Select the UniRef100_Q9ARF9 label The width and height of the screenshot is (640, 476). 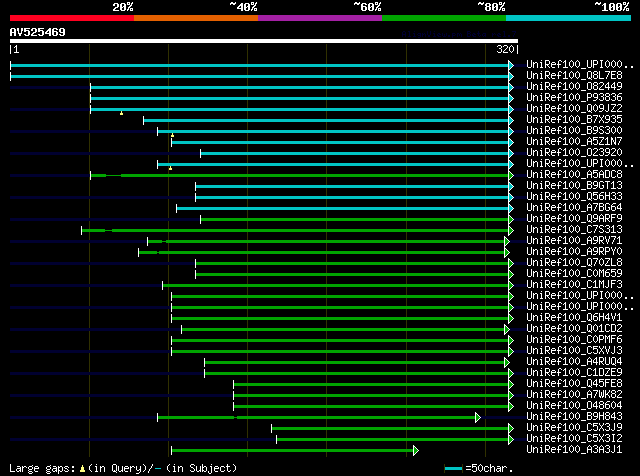[x=574, y=219]
